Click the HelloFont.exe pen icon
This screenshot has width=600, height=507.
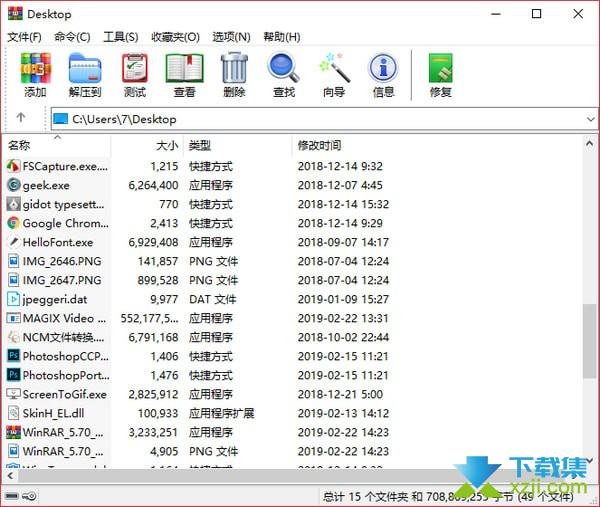click(13, 242)
